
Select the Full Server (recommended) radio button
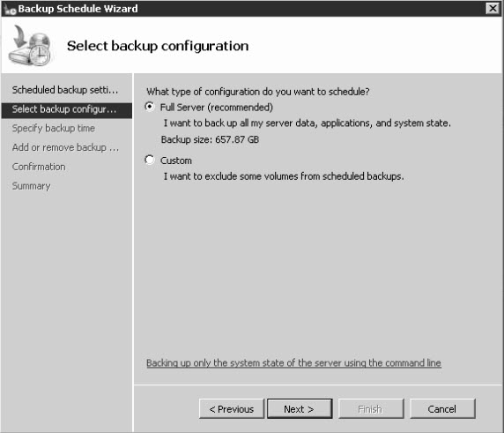150,107
